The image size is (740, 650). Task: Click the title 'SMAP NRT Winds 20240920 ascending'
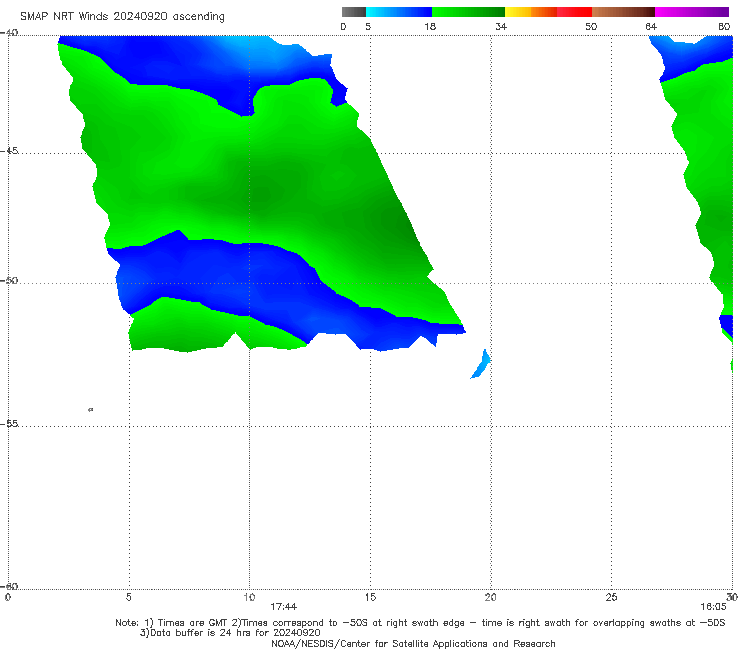(x=122, y=17)
